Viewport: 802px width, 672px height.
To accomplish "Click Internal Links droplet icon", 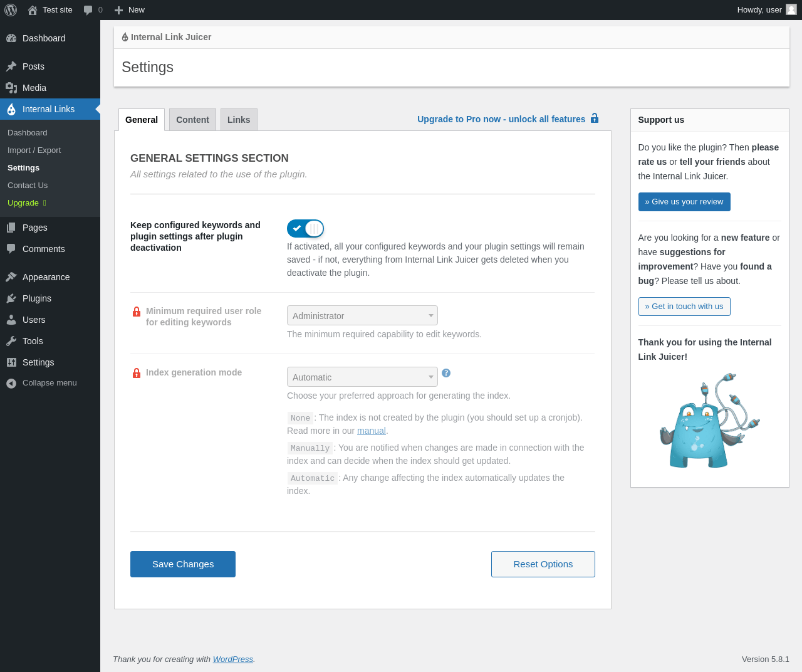I will tap(11, 109).
